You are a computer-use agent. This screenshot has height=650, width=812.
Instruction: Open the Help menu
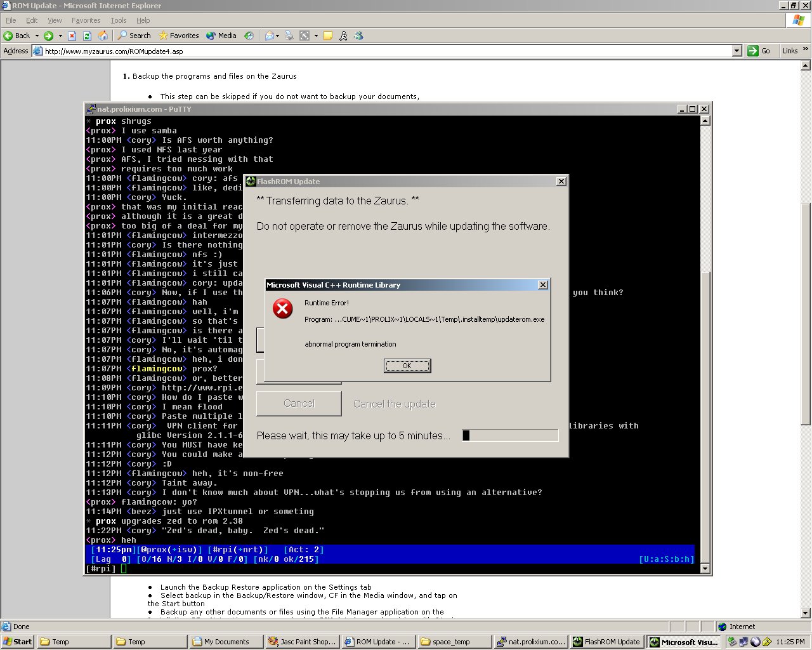click(x=143, y=20)
